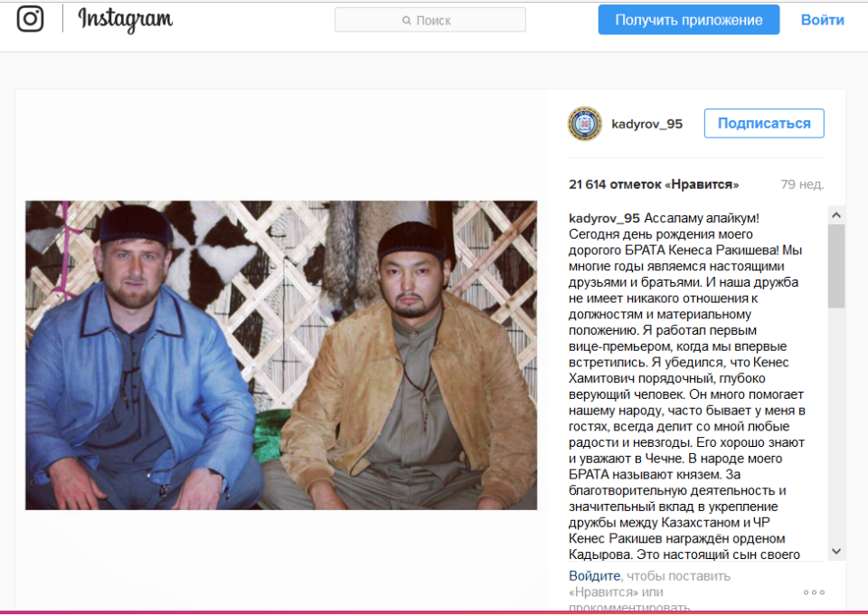The height and width of the screenshot is (616, 868).
Task: Click the Получить приложение button
Action: 689,20
